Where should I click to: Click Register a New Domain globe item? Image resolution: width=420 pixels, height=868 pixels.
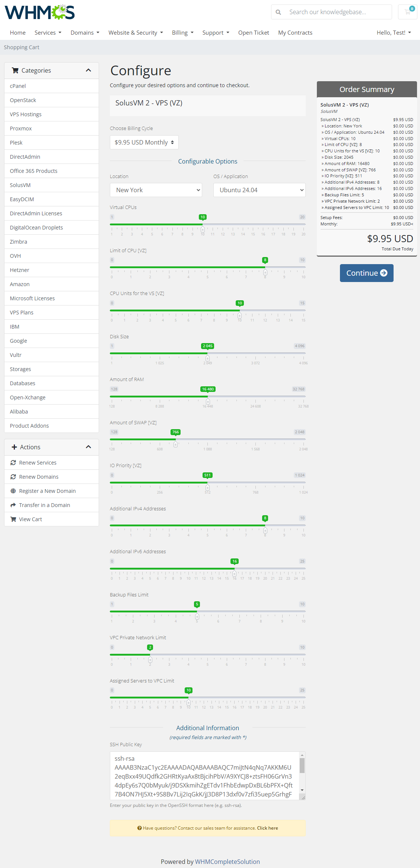click(x=47, y=491)
